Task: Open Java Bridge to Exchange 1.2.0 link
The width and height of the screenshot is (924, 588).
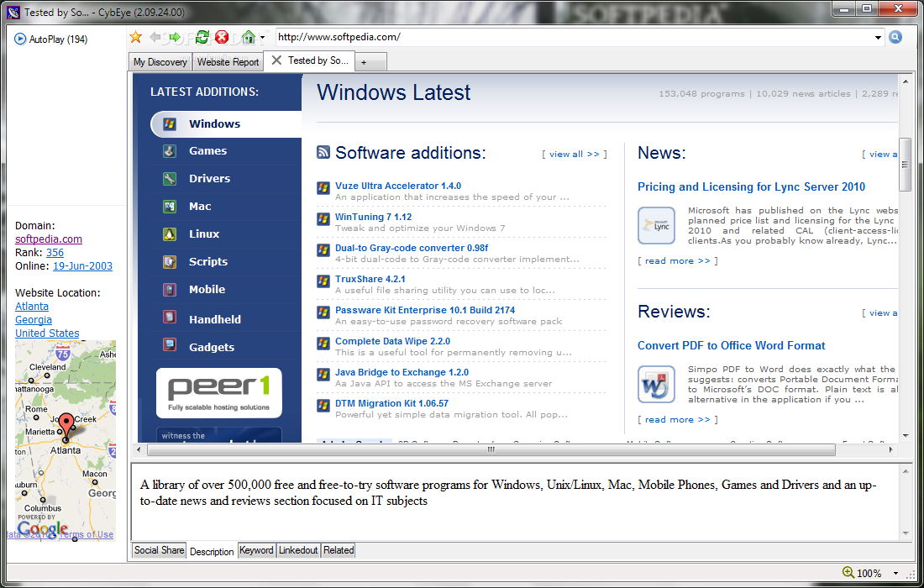Action: pyautogui.click(x=402, y=372)
